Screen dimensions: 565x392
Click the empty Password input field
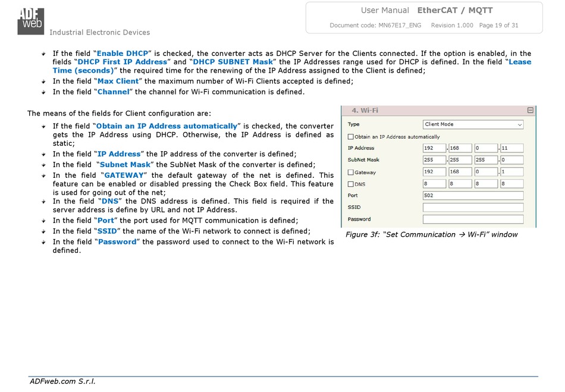click(x=473, y=219)
